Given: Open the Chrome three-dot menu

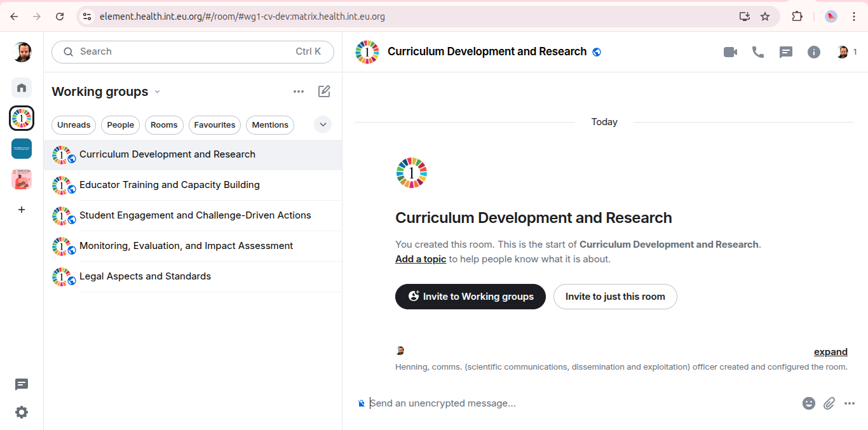Looking at the screenshot, I should point(854,17).
